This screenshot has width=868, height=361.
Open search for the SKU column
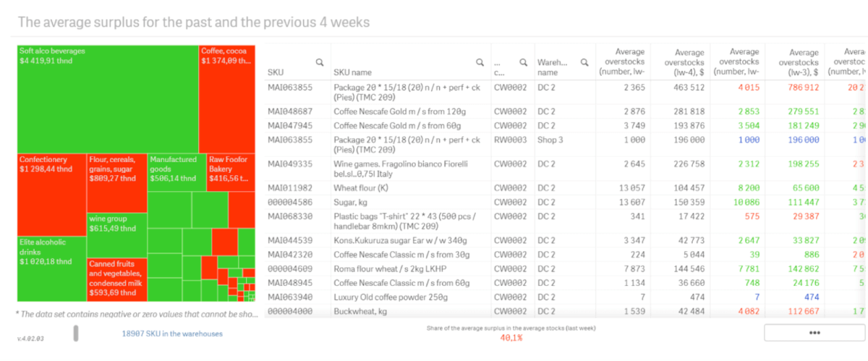coord(319,62)
